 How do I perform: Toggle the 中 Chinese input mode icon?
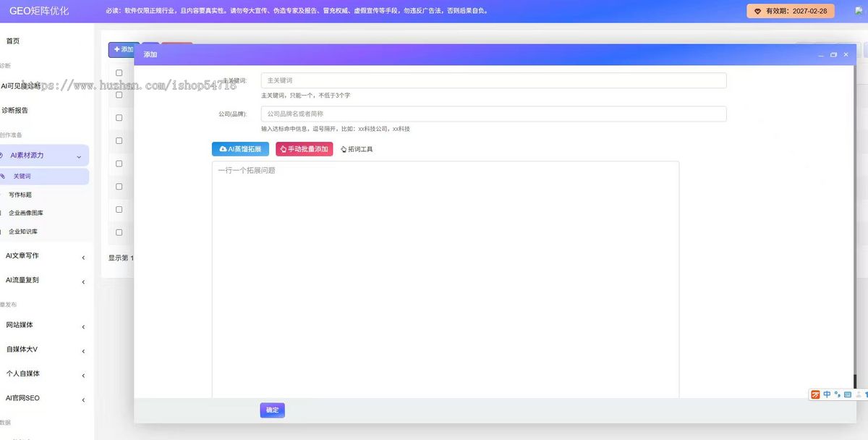pos(827,394)
